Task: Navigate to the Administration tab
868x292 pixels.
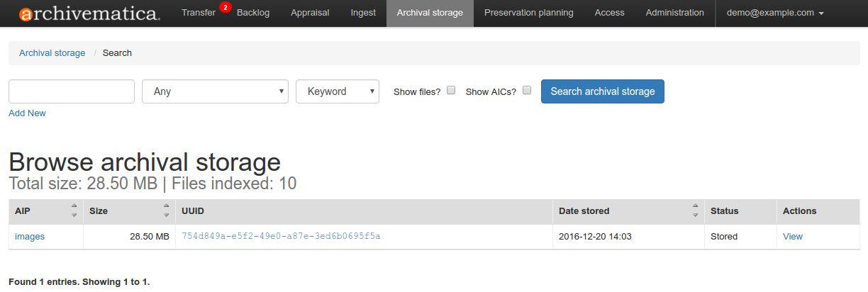Action: coord(674,13)
